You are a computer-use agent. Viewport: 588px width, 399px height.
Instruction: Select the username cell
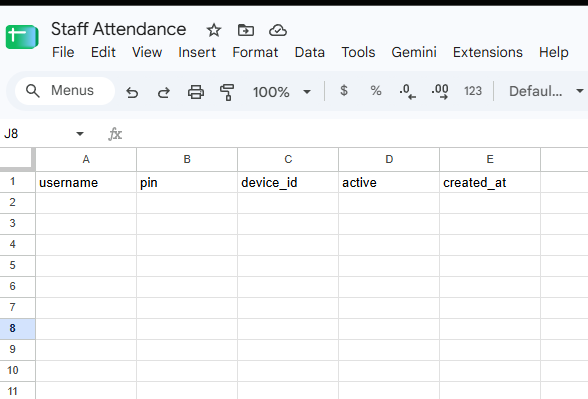point(86,182)
